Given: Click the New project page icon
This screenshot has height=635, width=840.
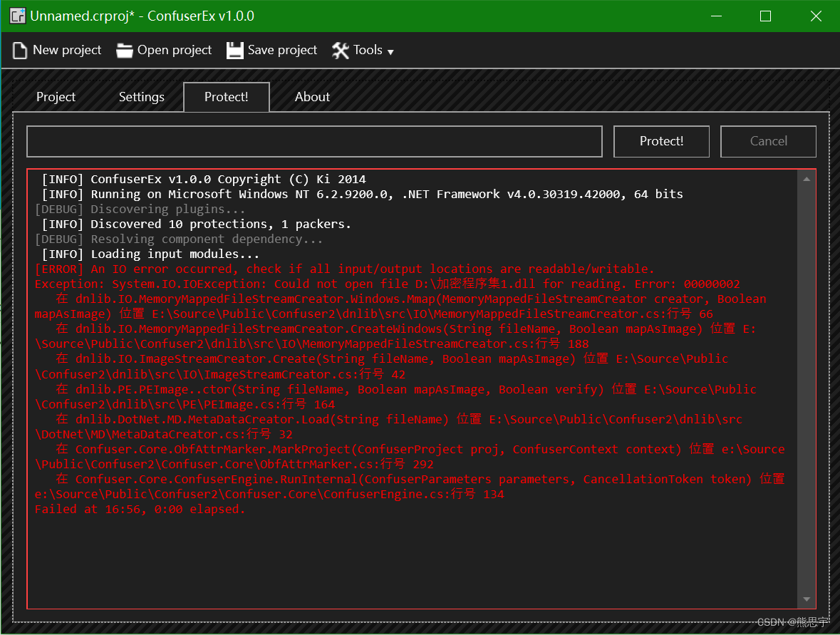Looking at the screenshot, I should point(20,51).
